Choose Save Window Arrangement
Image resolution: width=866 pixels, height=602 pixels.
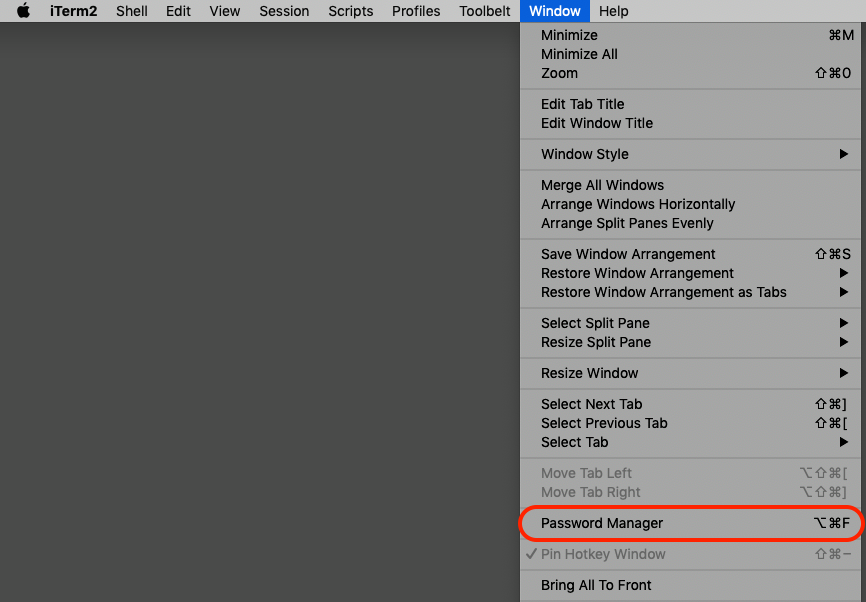click(x=690, y=254)
